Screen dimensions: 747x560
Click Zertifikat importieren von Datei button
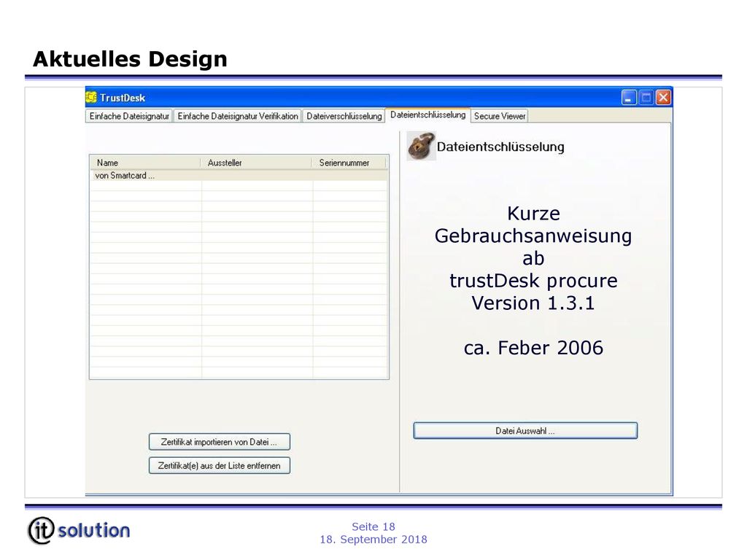[x=219, y=442]
